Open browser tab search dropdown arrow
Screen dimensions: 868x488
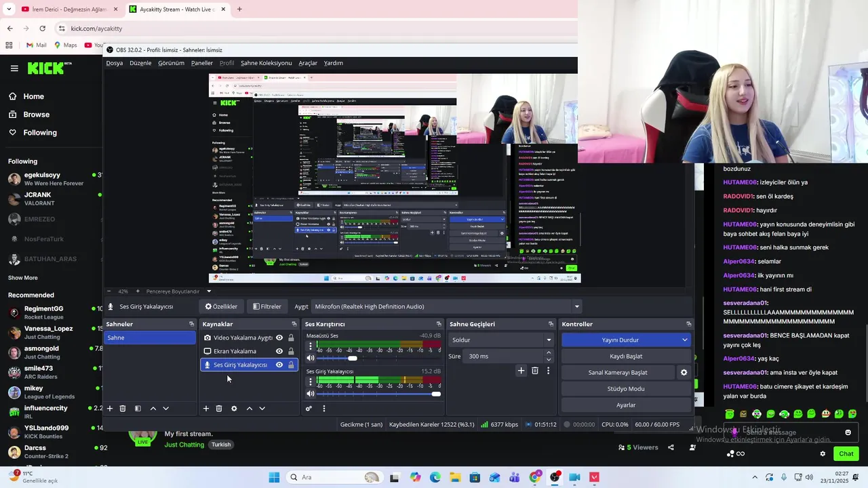pos(9,9)
